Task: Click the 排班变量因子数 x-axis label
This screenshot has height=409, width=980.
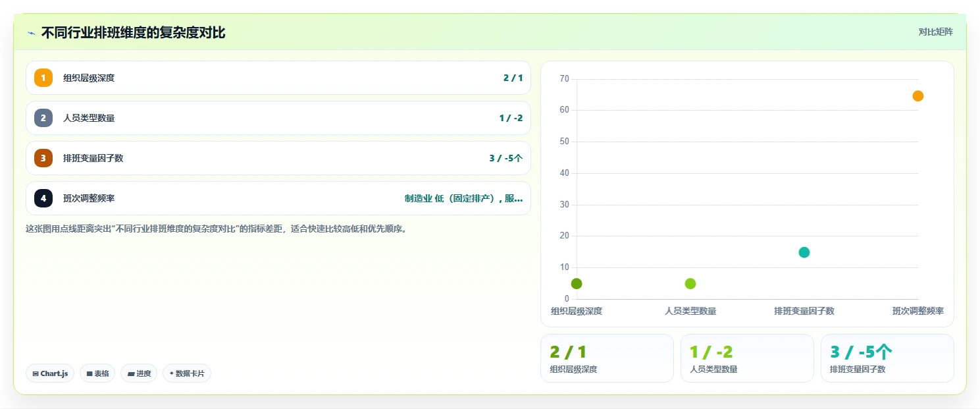Action: tap(804, 311)
